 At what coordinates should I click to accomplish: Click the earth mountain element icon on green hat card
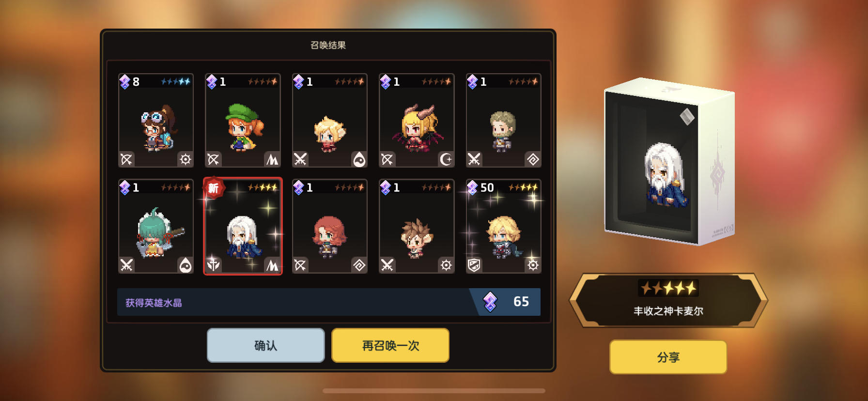(x=272, y=159)
